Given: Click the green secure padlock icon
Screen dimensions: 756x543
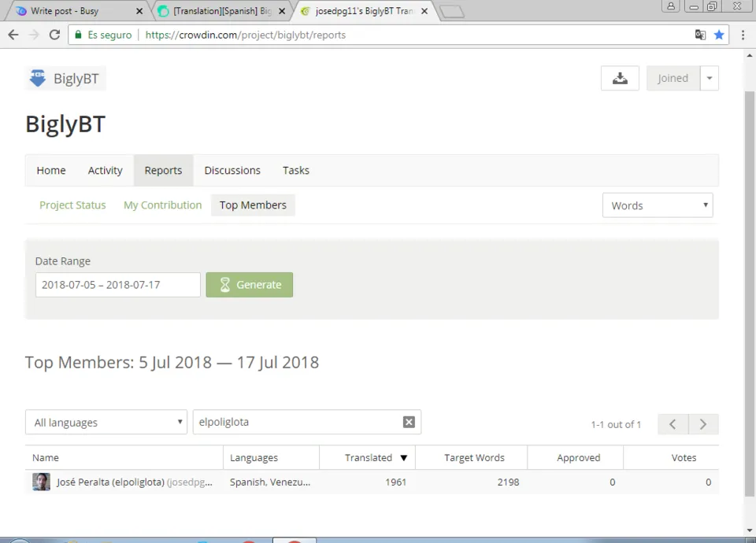Looking at the screenshot, I should point(78,35).
